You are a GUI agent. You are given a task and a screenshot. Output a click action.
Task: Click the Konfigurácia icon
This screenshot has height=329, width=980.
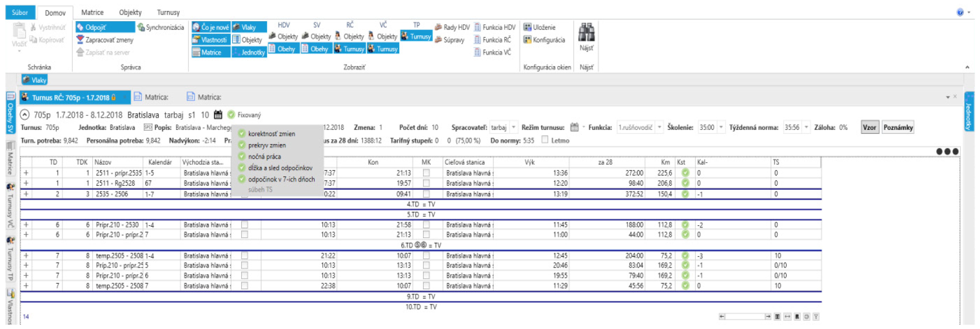click(527, 40)
